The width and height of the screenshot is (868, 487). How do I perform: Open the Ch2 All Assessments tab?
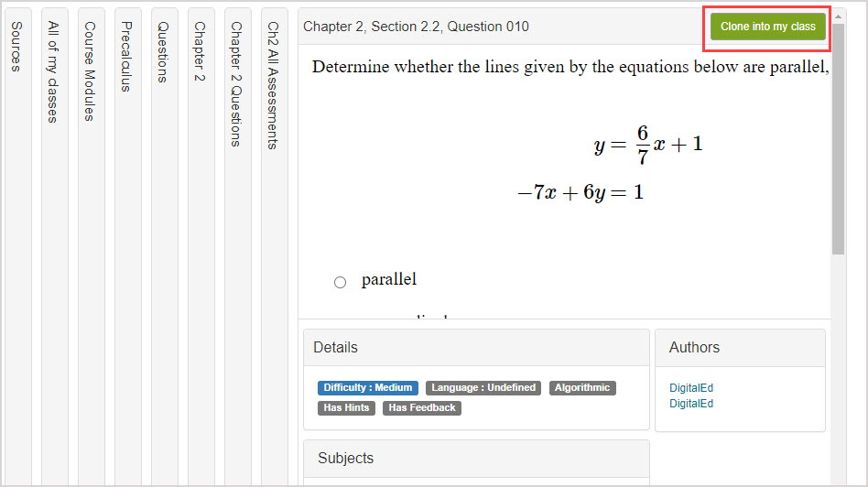pos(273,85)
